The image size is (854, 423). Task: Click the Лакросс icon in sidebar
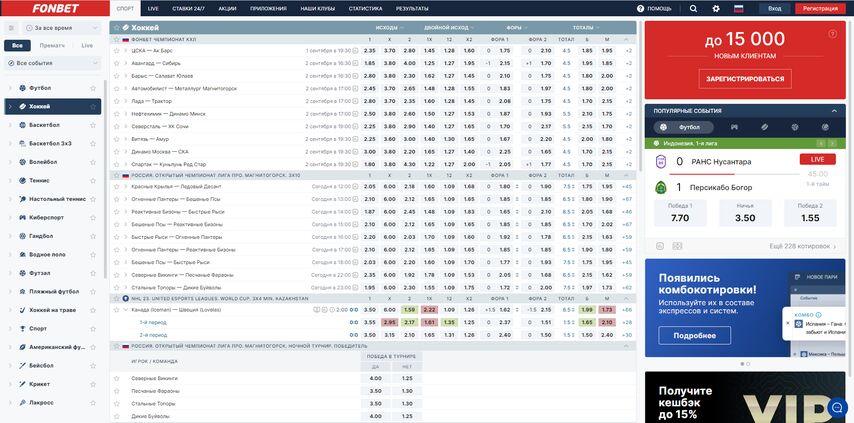(x=22, y=402)
